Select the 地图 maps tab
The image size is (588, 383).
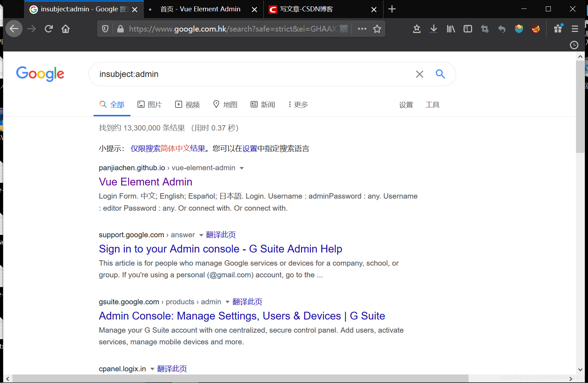pos(225,105)
